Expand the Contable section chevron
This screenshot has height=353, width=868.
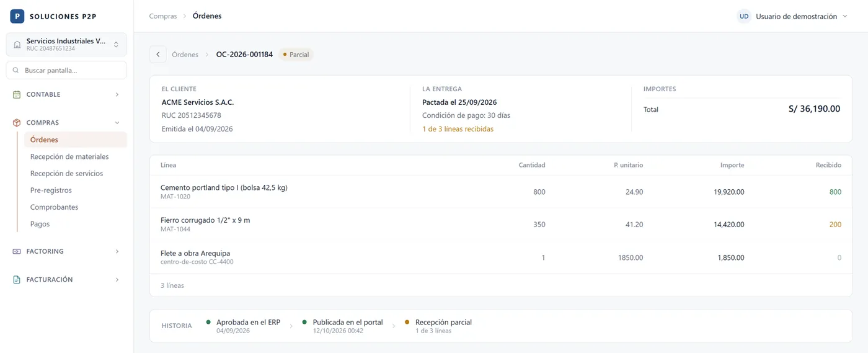pyautogui.click(x=117, y=94)
